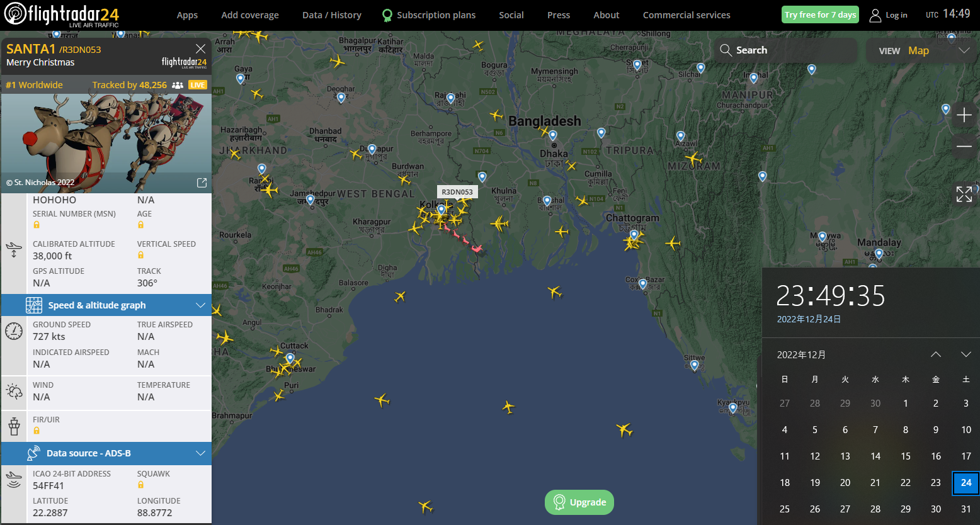This screenshot has width=980, height=525.
Task: Zoom in on the map
Action: point(964,115)
